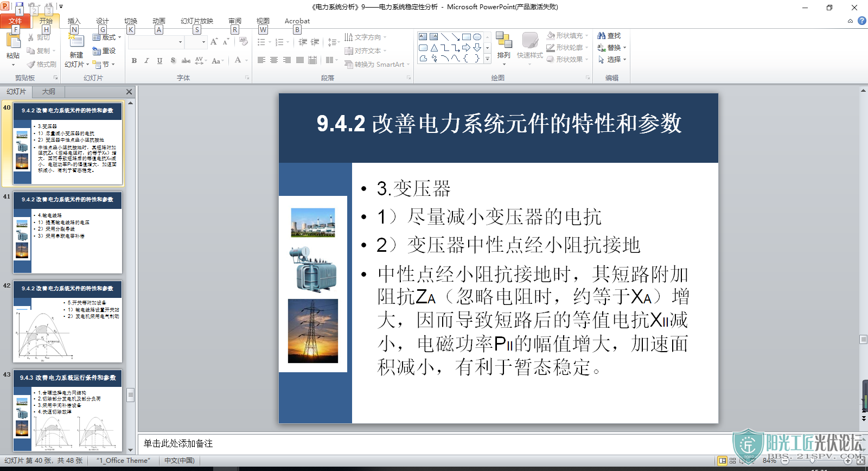The image size is (868, 471).
Task: Decrease font size with the small A
Action: (226, 42)
